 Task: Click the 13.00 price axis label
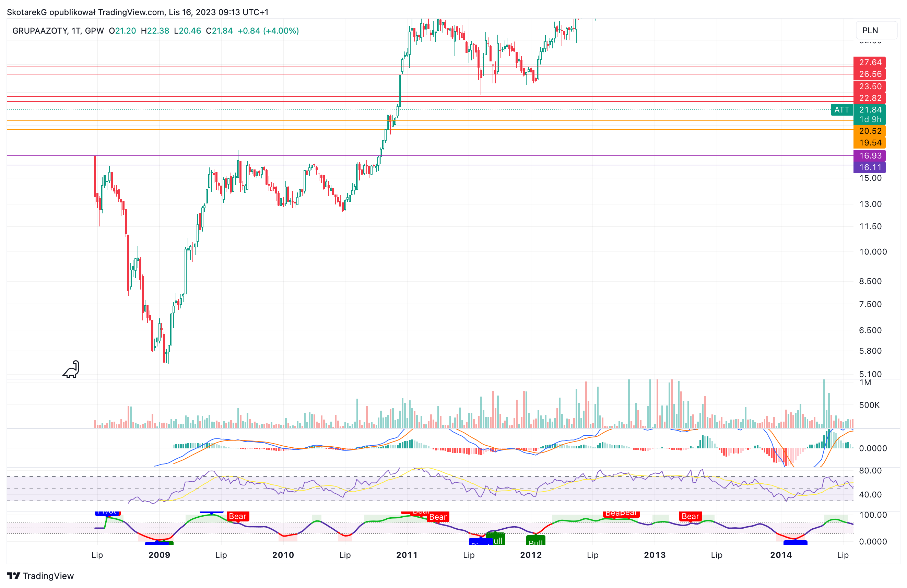[x=870, y=204]
